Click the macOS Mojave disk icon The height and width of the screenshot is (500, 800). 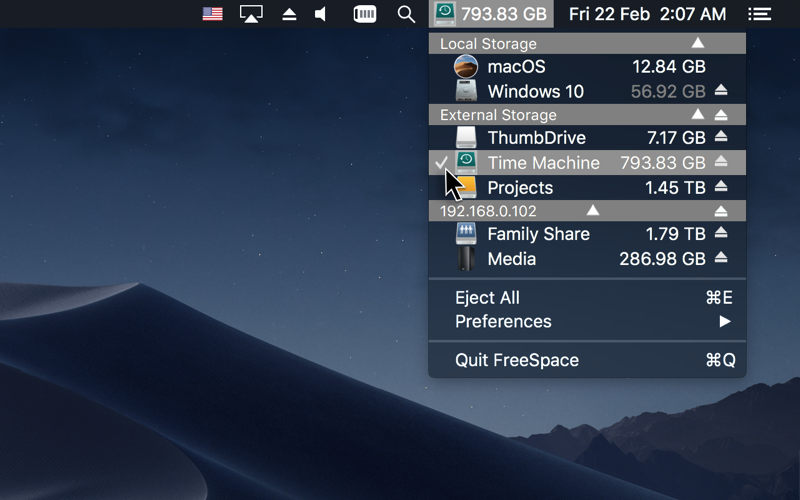pyautogui.click(x=466, y=66)
